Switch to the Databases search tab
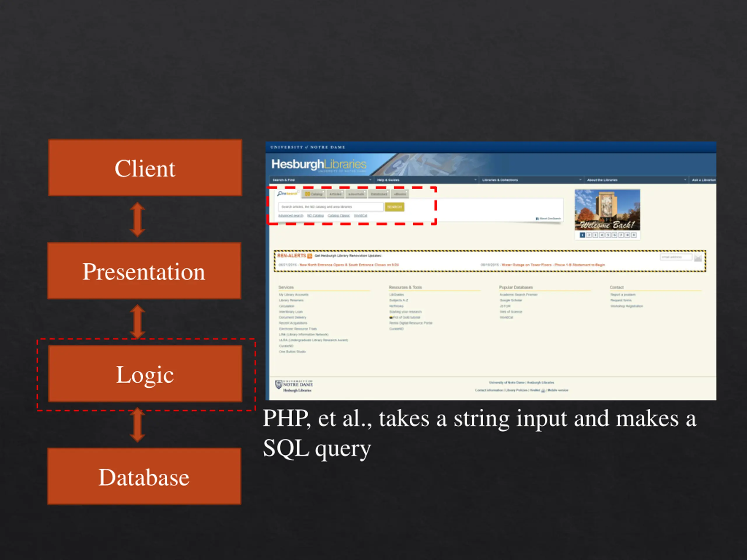The height and width of the screenshot is (560, 747). (x=379, y=194)
